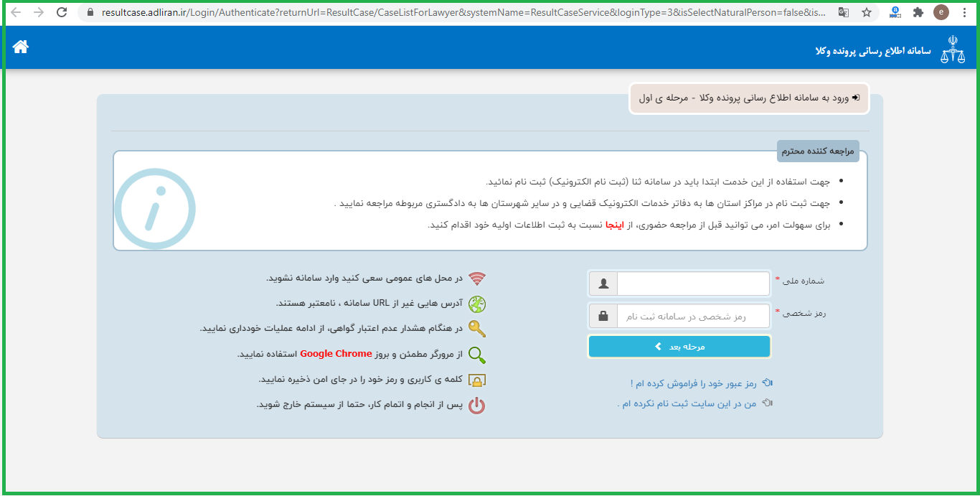Open the blue extension icon with badge
Image resolution: width=980 pixels, height=496 pixels.
coord(895,12)
